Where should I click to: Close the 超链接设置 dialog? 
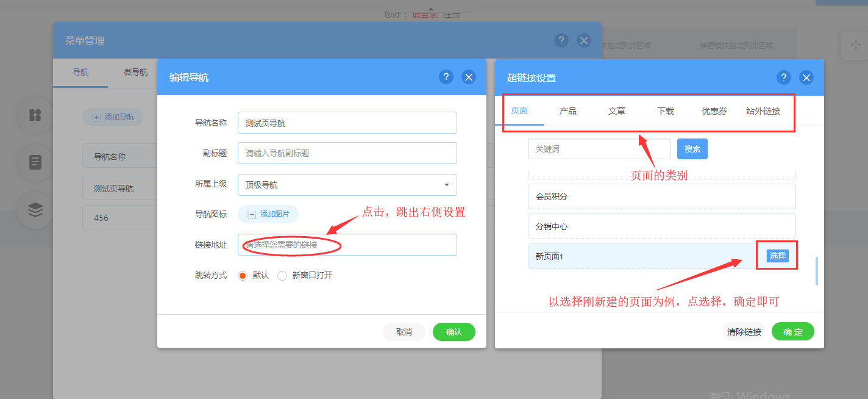[806, 77]
